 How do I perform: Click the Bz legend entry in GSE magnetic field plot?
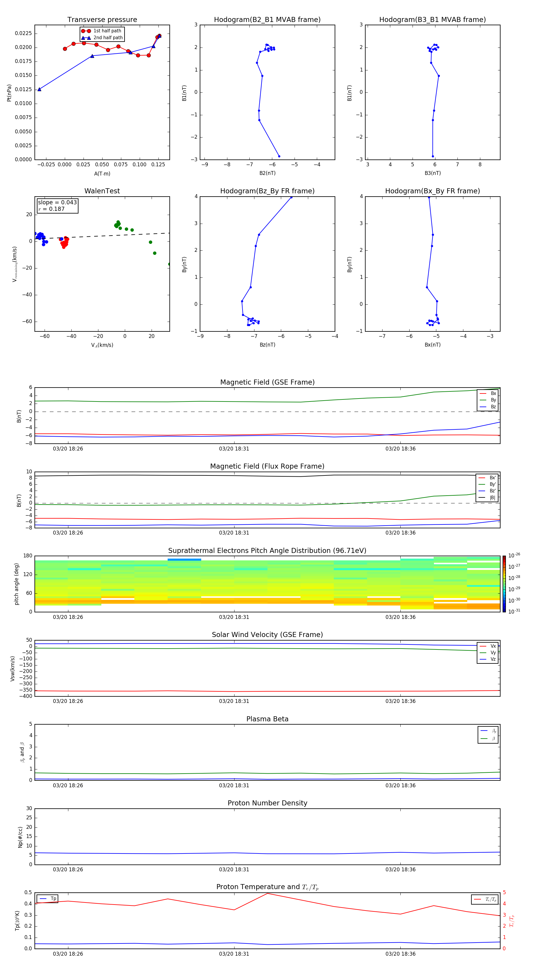point(488,407)
